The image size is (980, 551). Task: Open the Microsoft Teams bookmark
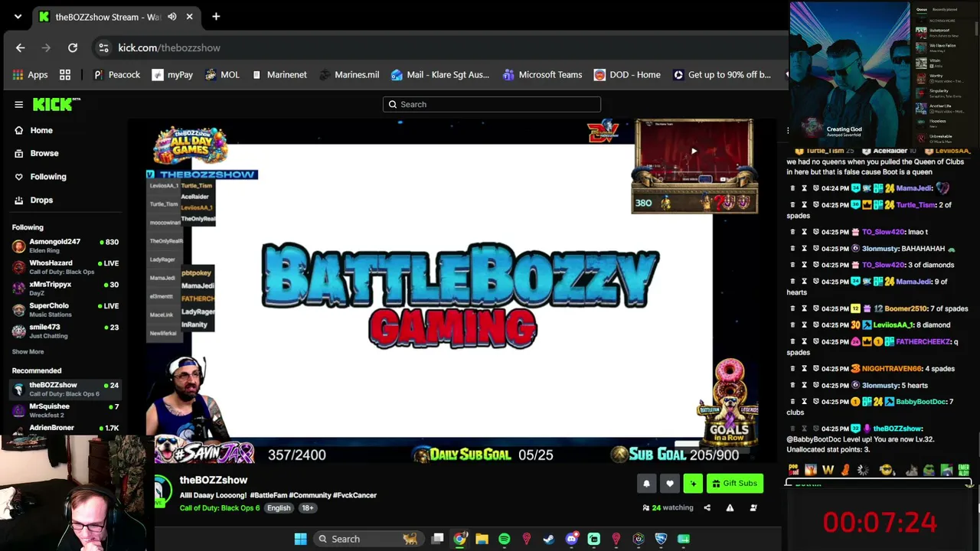(543, 74)
